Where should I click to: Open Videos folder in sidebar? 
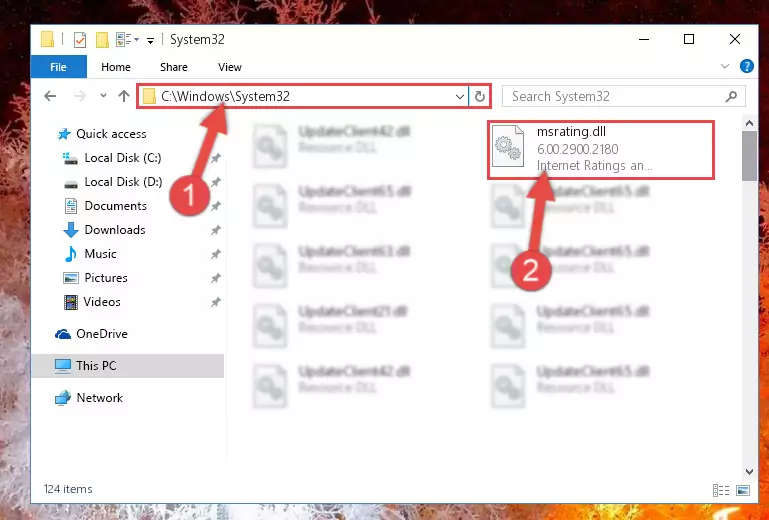point(102,302)
